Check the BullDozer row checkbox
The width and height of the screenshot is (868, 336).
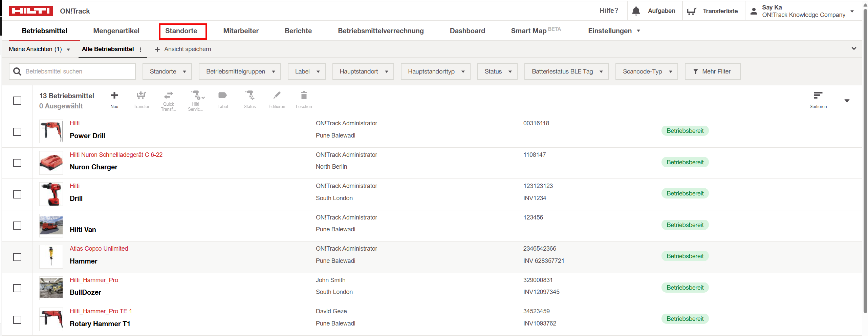coord(17,288)
